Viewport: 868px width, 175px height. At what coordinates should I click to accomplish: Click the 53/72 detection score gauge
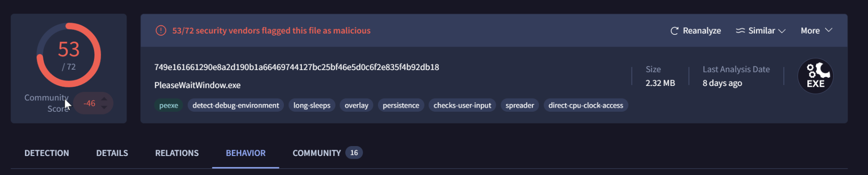coord(69,55)
